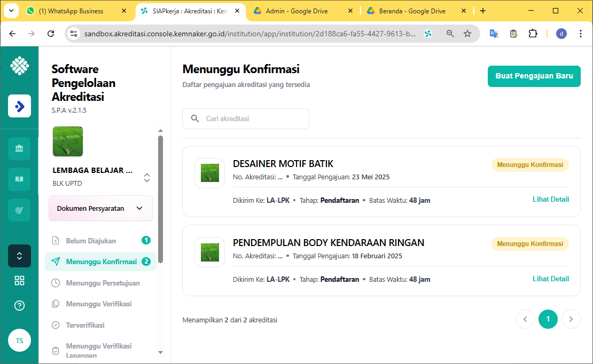Select Menunggu Persetujuan in sidebar

click(103, 283)
